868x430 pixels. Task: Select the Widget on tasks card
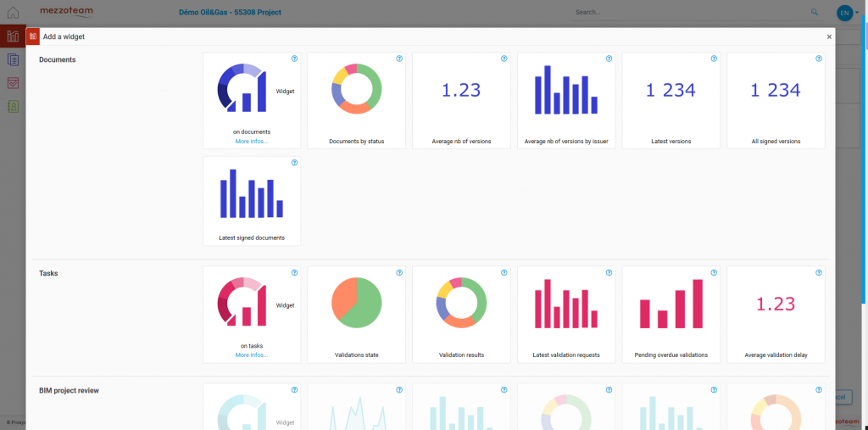[252, 315]
